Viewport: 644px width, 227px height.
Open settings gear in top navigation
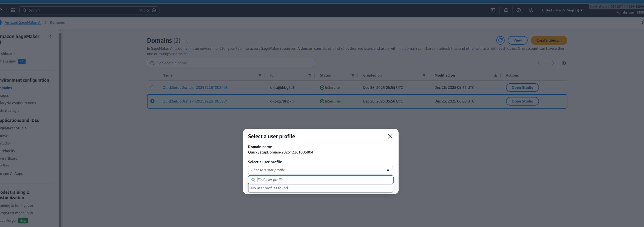pos(531,10)
